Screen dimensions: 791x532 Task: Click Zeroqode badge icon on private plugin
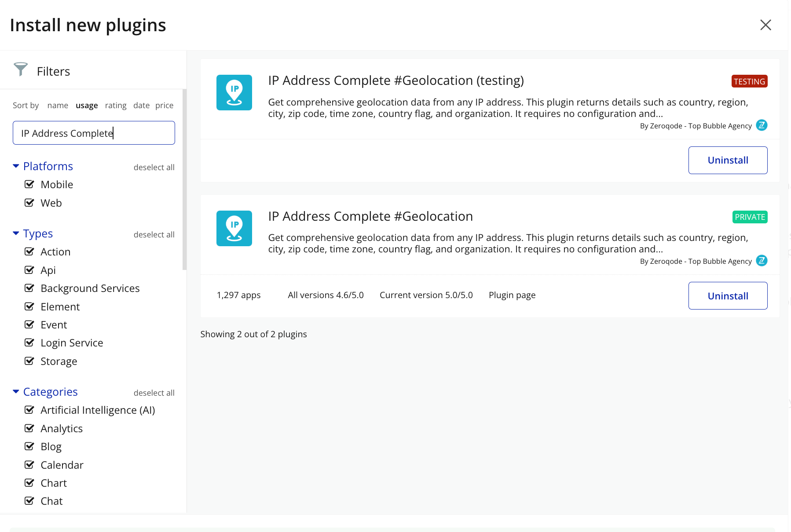coord(762,261)
